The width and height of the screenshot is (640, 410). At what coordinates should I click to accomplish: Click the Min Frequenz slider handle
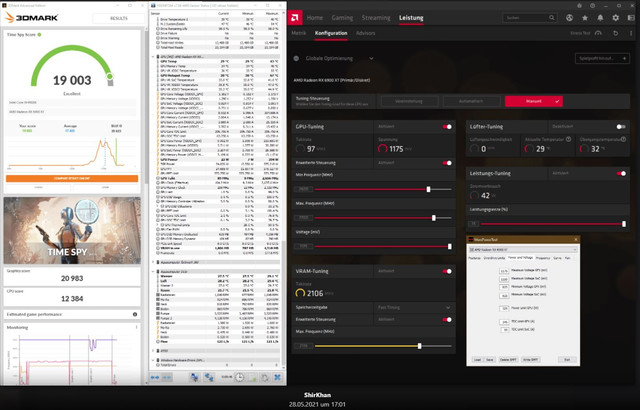pos(428,189)
